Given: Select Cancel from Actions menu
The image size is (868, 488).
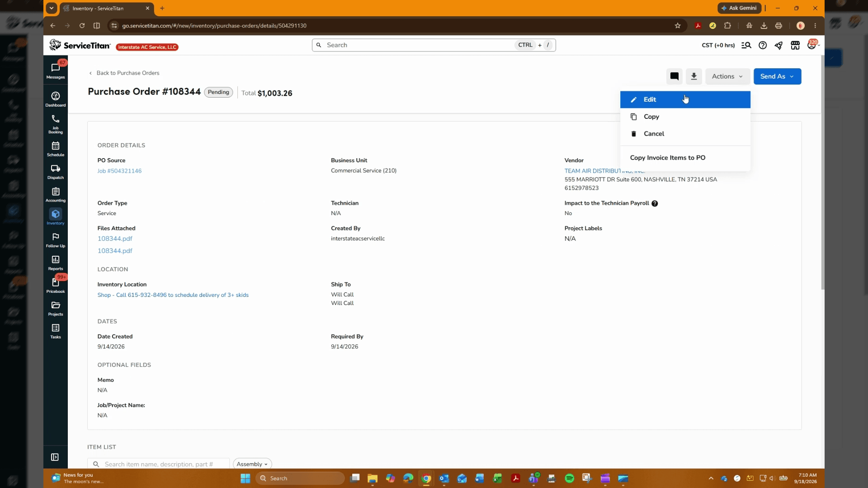Looking at the screenshot, I should [x=685, y=134].
